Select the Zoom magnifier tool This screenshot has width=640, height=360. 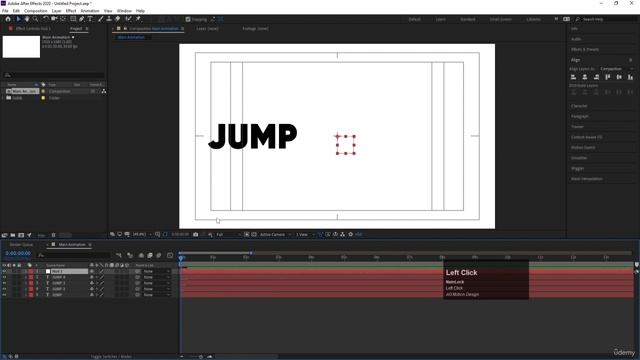click(x=36, y=19)
